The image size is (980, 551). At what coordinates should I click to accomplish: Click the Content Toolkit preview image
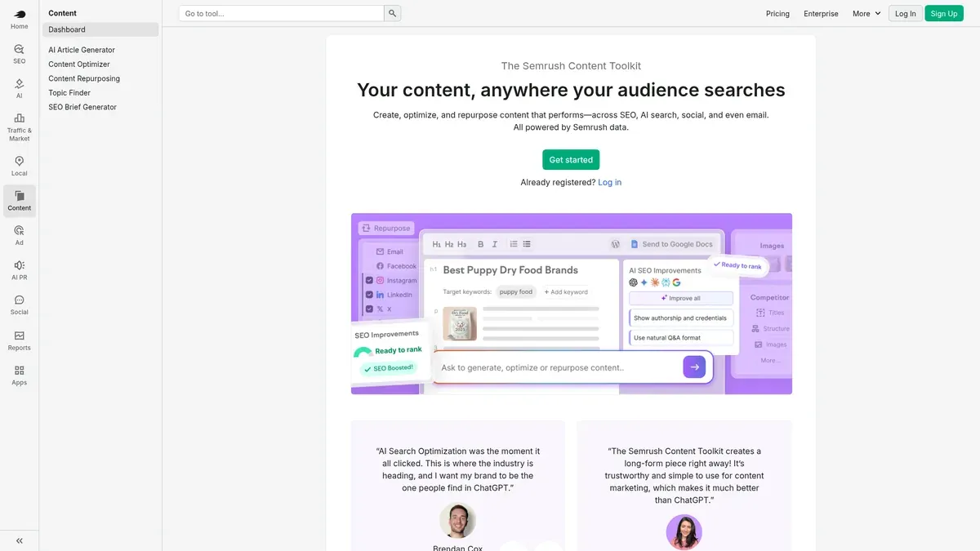click(x=572, y=304)
